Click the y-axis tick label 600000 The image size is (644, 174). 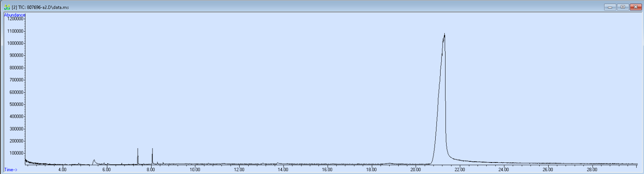coord(16,92)
